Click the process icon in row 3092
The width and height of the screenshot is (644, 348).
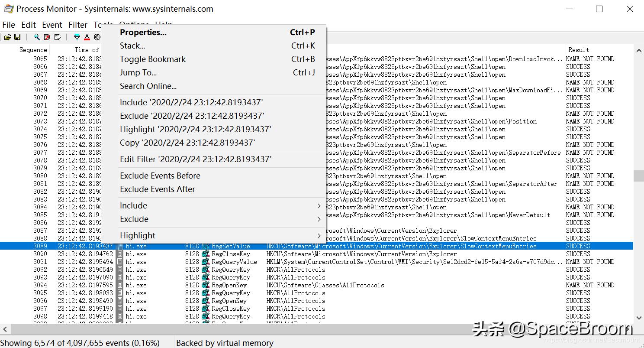120,270
